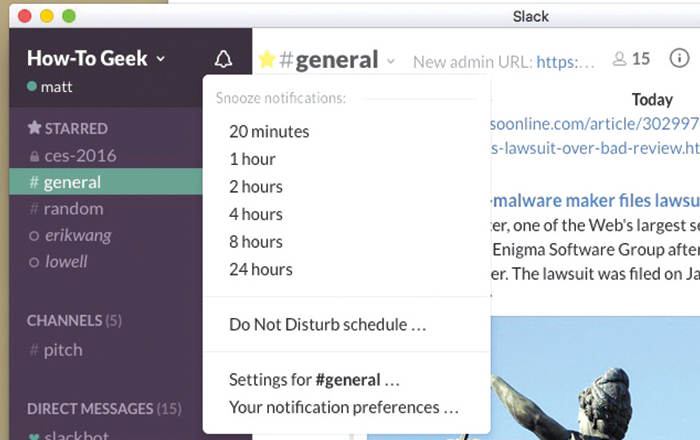Viewport: 700px width, 440px height.
Task: Click the STARRED section star icon
Action: click(x=34, y=128)
